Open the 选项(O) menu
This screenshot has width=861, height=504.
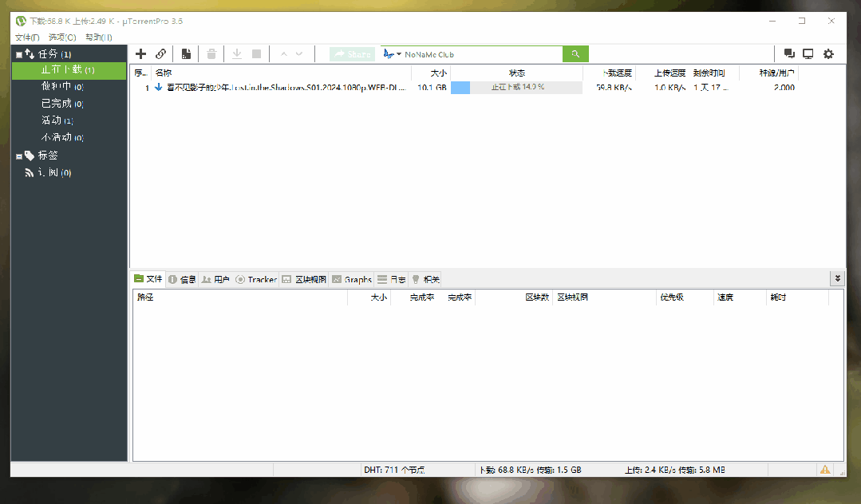tap(62, 37)
